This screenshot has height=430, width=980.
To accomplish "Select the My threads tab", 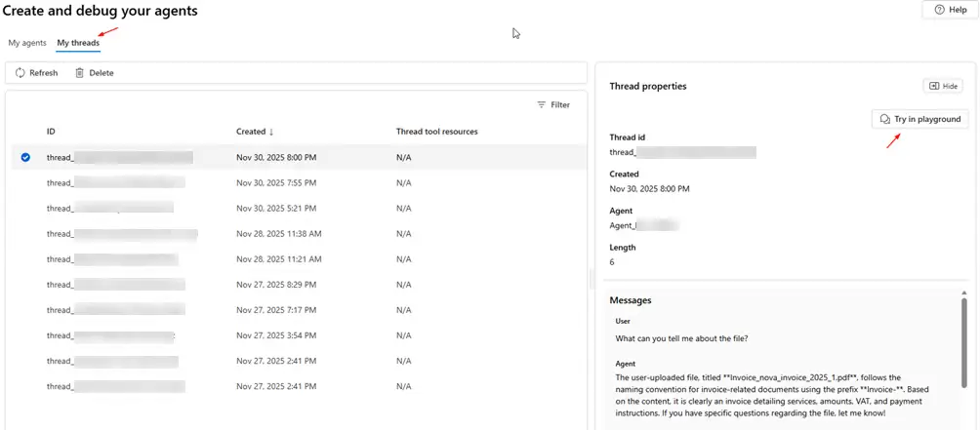I will coord(78,43).
